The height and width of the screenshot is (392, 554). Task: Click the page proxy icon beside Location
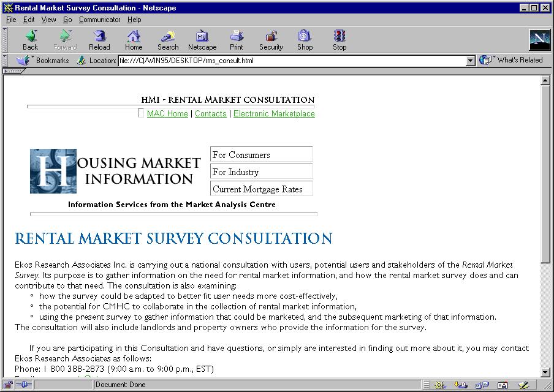(82, 61)
